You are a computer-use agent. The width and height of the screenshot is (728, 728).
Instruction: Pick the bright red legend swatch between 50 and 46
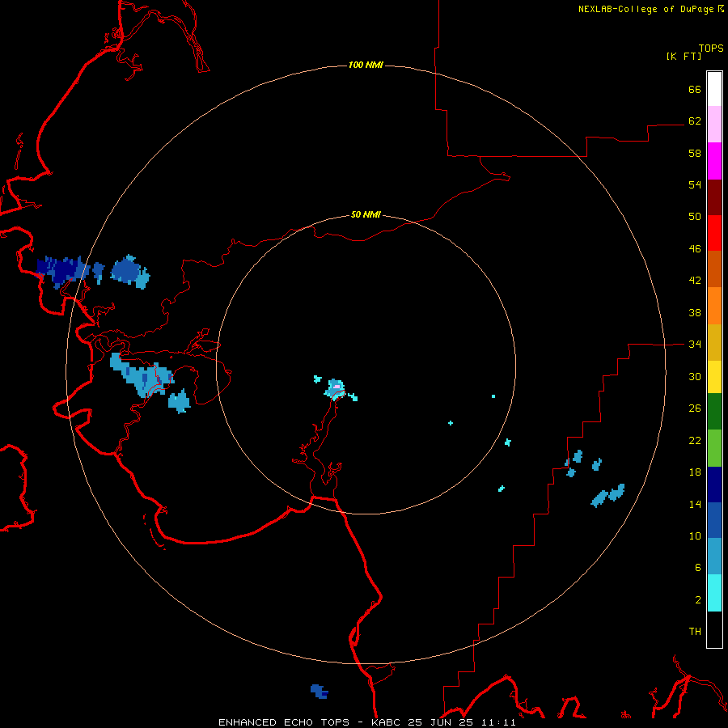(x=714, y=233)
